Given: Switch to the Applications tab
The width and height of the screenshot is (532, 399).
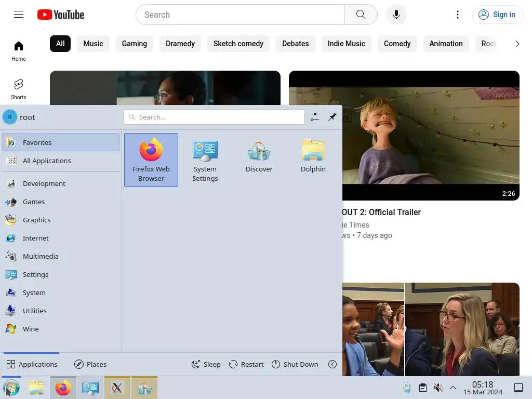Looking at the screenshot, I should [x=32, y=364].
